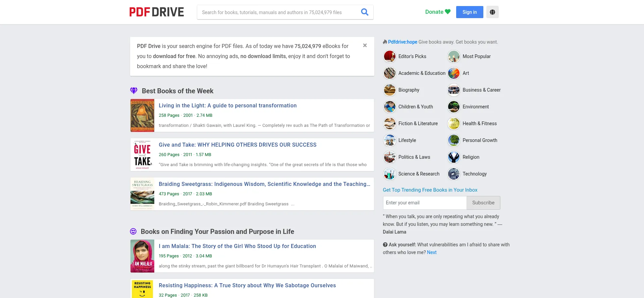Open Living in the Light book title
This screenshot has width=644, height=298.
pos(228,105)
